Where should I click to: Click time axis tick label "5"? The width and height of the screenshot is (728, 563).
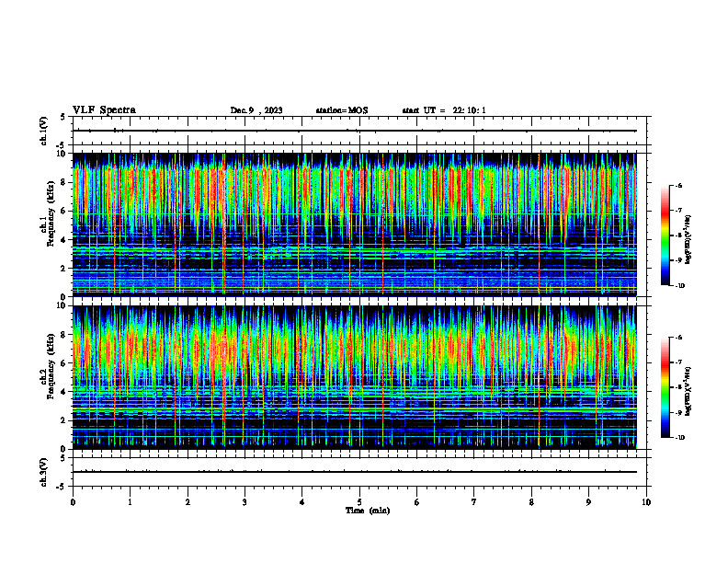(359, 502)
